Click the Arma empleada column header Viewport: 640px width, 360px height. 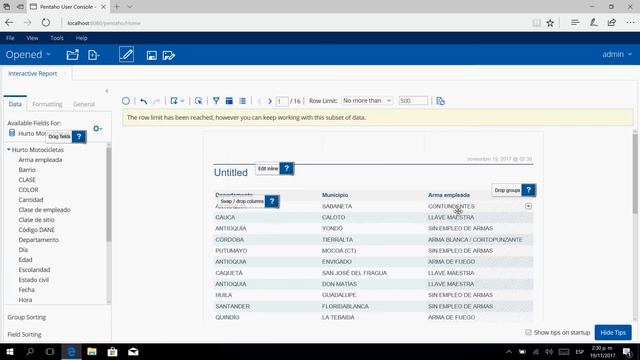pos(449,195)
